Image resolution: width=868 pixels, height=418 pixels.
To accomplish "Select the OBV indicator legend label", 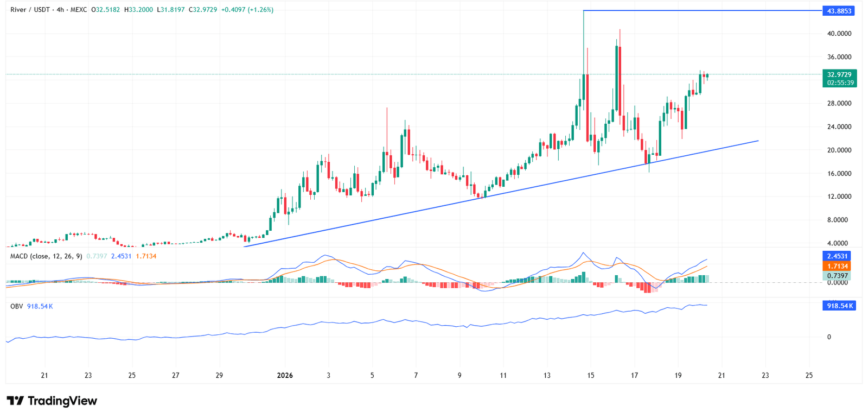I will point(16,306).
